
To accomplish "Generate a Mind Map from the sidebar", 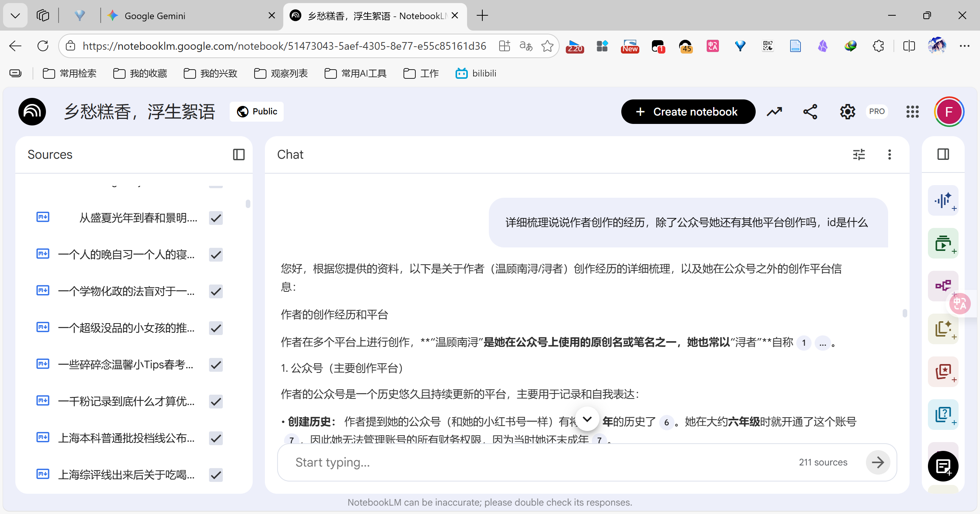I will tap(942, 286).
